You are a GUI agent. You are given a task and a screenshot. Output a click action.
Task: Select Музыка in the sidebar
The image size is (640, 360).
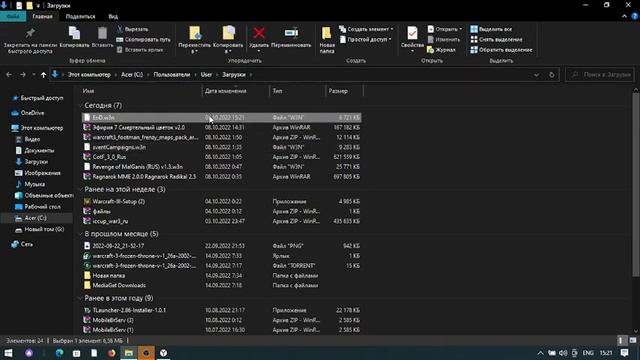(x=30, y=184)
